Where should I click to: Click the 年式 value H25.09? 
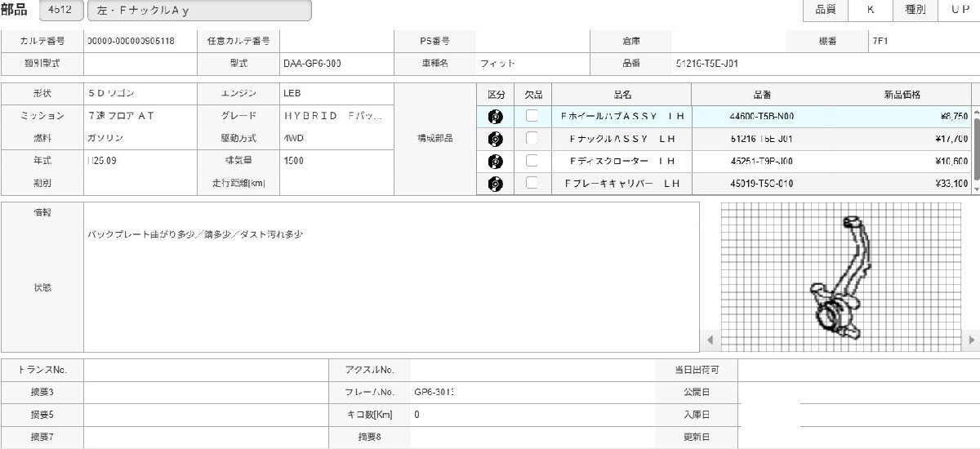click(x=102, y=161)
